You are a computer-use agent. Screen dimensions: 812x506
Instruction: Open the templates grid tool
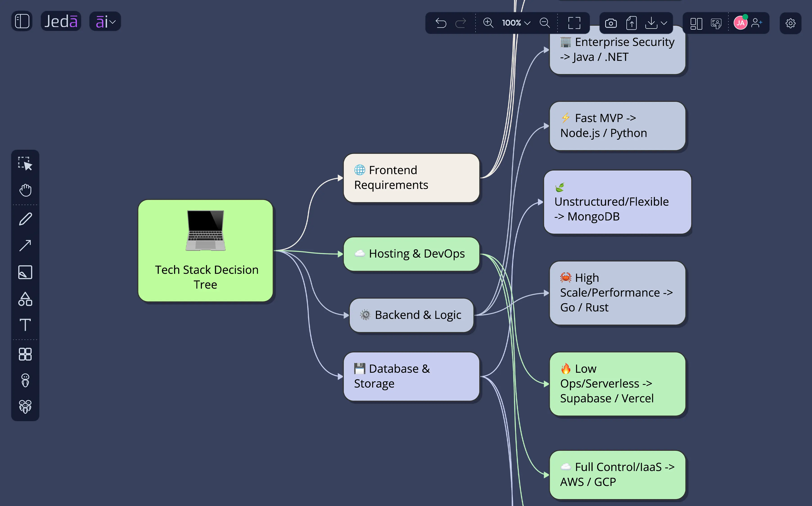pyautogui.click(x=25, y=354)
